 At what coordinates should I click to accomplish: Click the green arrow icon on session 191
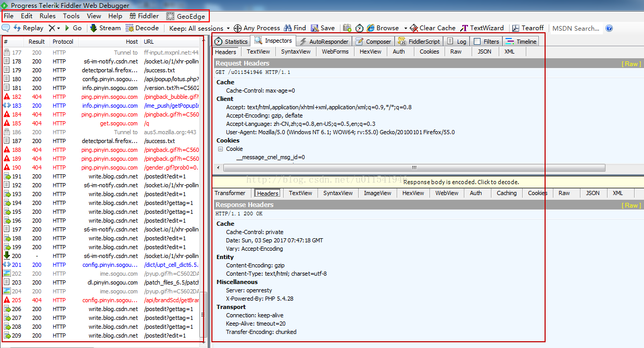coord(7,176)
